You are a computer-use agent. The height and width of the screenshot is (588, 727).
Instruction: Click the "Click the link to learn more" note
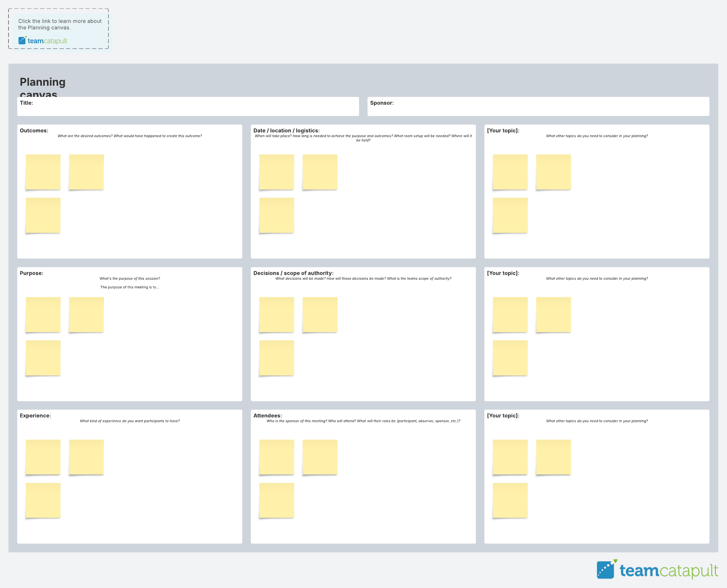click(60, 25)
